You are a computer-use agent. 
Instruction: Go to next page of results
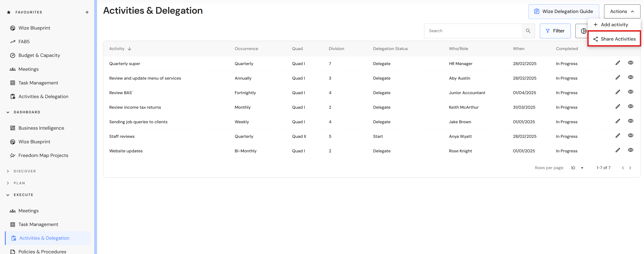click(630, 168)
